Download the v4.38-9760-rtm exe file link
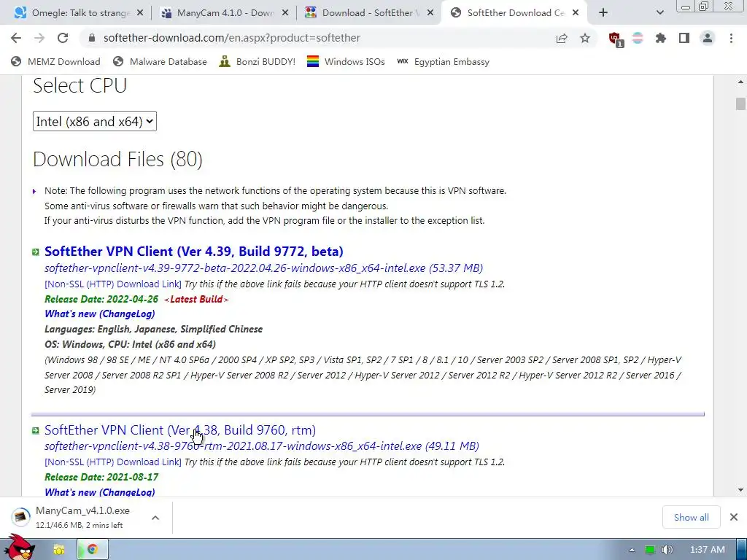 [x=262, y=446]
